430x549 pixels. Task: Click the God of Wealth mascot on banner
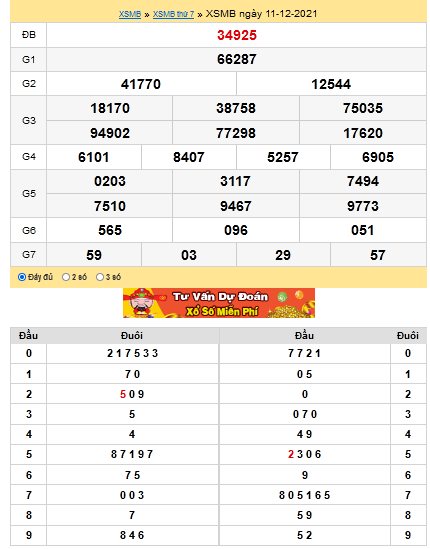point(141,303)
